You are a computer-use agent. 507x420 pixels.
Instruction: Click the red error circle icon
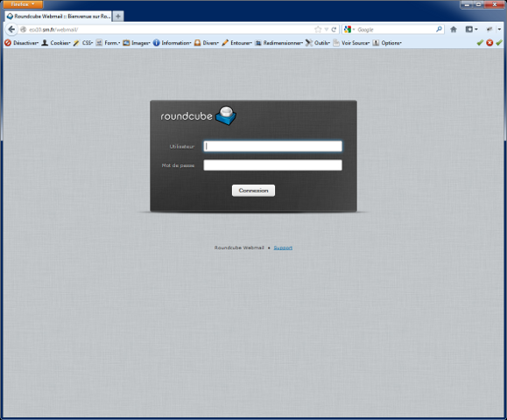(x=489, y=43)
